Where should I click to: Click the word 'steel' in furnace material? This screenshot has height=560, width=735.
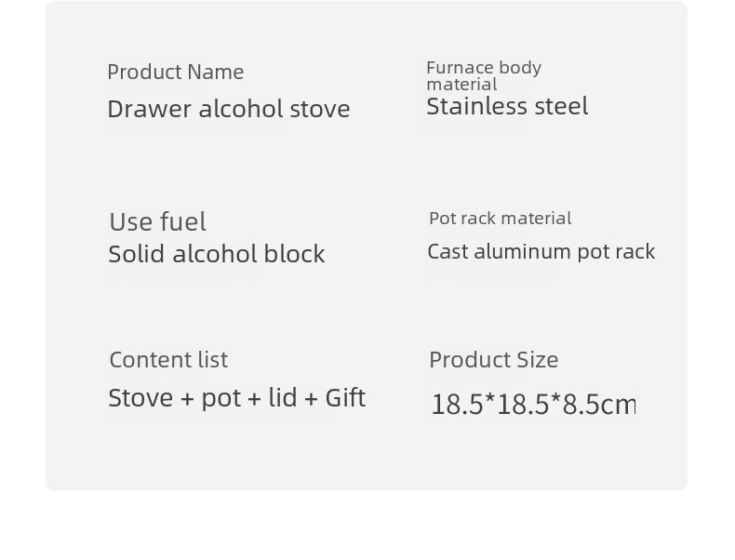561,106
